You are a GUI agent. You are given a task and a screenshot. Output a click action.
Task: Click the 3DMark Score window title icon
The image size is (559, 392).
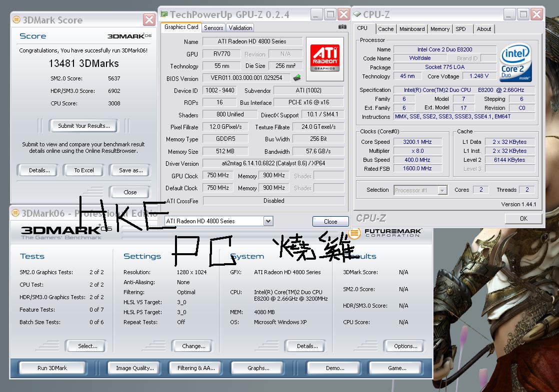(16, 19)
